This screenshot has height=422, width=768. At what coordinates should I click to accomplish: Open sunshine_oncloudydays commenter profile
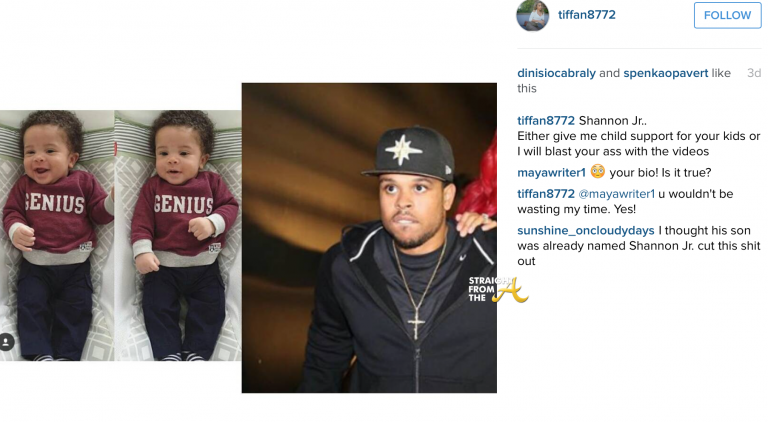(x=586, y=231)
